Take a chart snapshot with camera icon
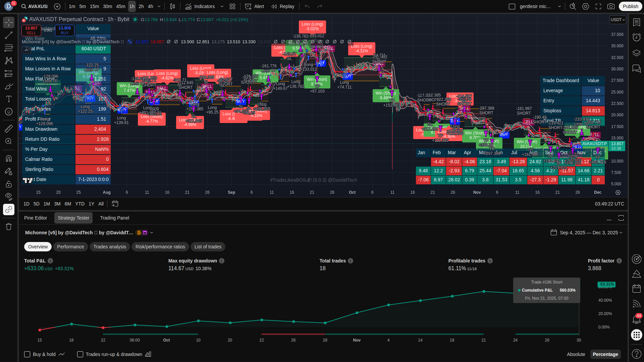The image size is (644, 362). click(x=611, y=6)
